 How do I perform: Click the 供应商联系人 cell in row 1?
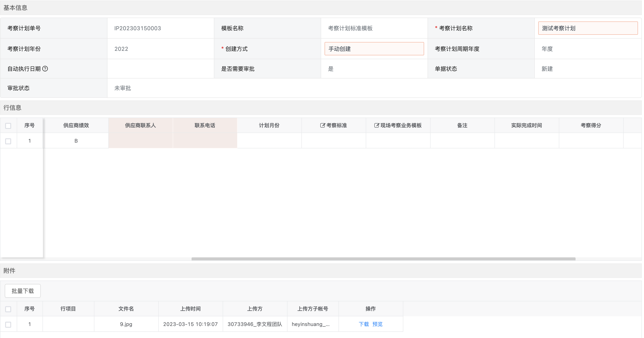pos(140,141)
